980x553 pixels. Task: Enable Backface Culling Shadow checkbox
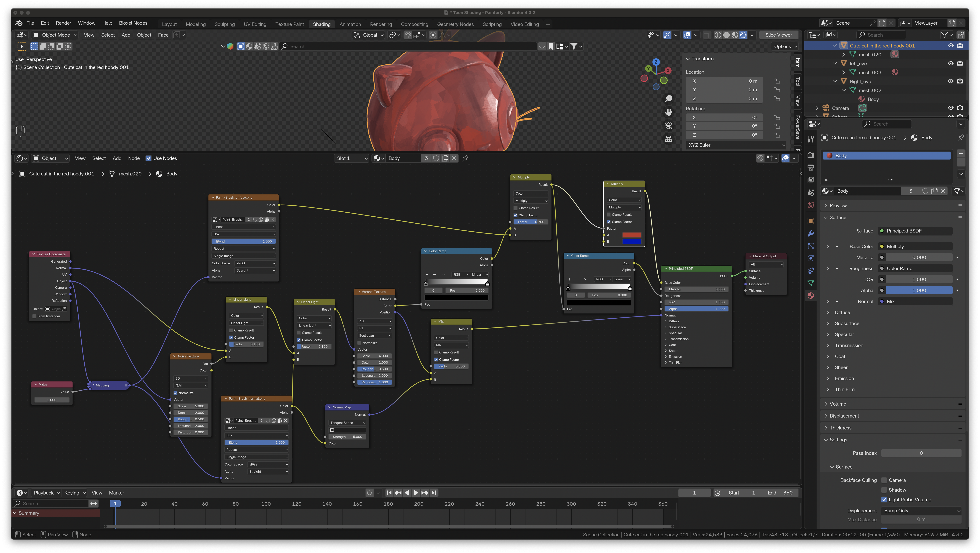884,490
